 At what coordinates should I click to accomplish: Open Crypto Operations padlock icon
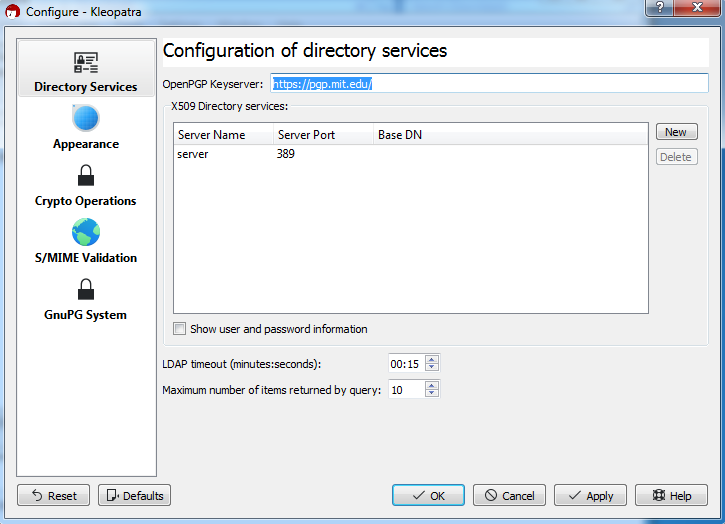(x=86, y=175)
